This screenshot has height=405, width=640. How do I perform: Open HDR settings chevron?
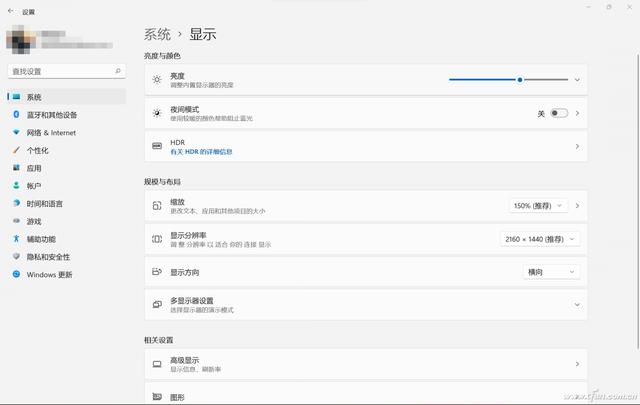point(577,146)
